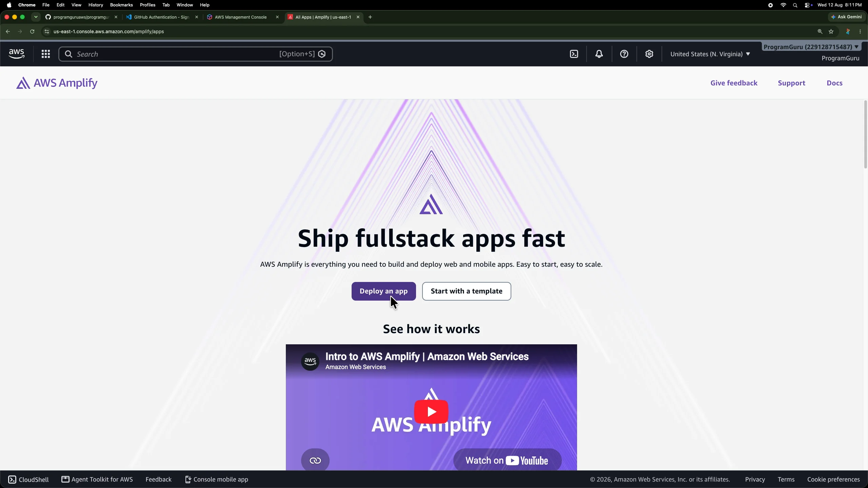The width and height of the screenshot is (868, 488).
Task: Expand the ProgramGuru account dropdown
Action: point(811,47)
